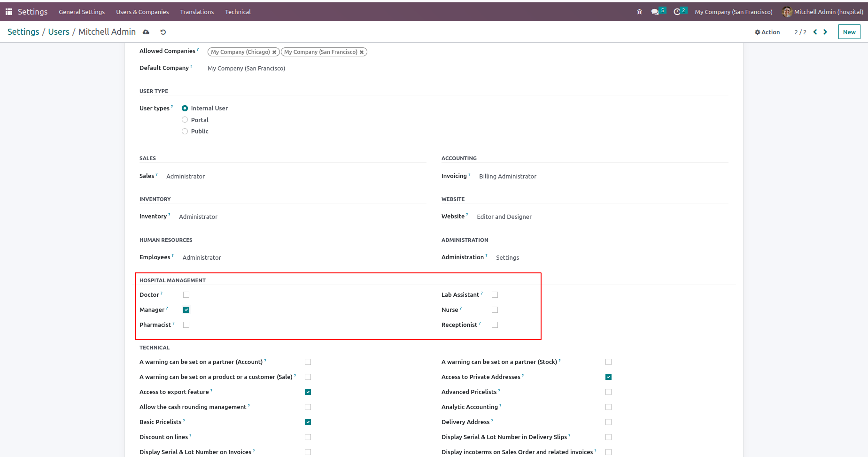
Task: Click the discard changes undo icon
Action: click(x=163, y=32)
